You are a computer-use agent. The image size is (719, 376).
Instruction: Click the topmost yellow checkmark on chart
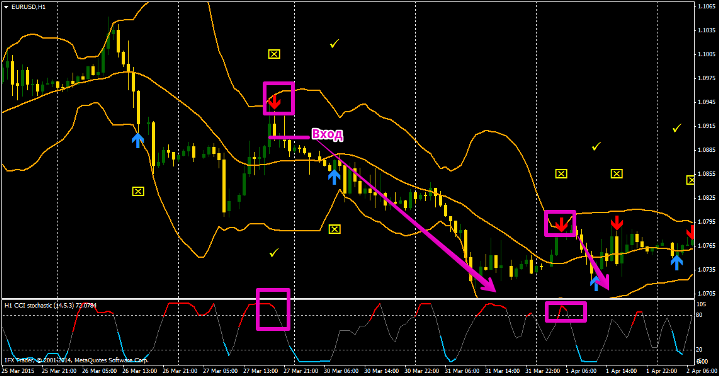pyautogui.click(x=334, y=44)
